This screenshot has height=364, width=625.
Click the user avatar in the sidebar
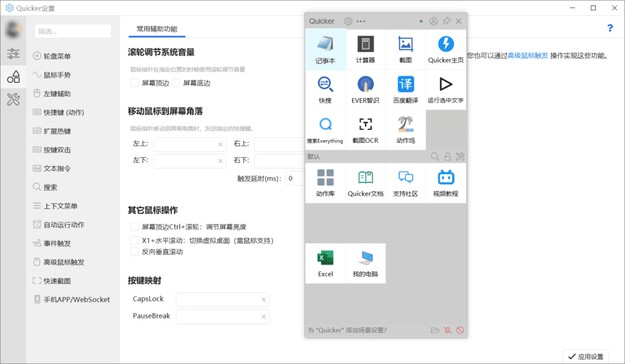tap(13, 29)
